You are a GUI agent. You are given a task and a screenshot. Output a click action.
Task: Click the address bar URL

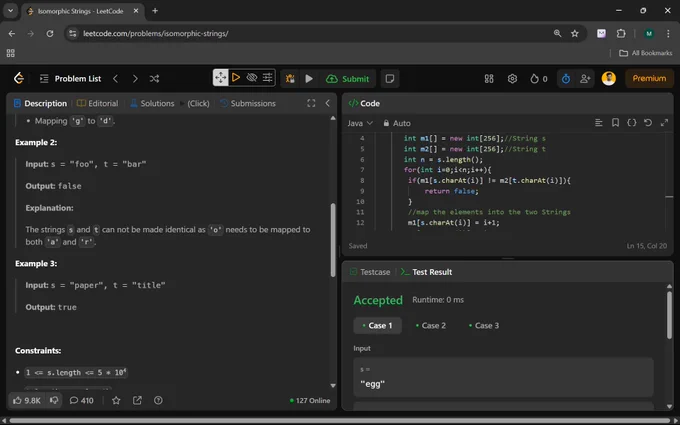pyautogui.click(x=156, y=33)
